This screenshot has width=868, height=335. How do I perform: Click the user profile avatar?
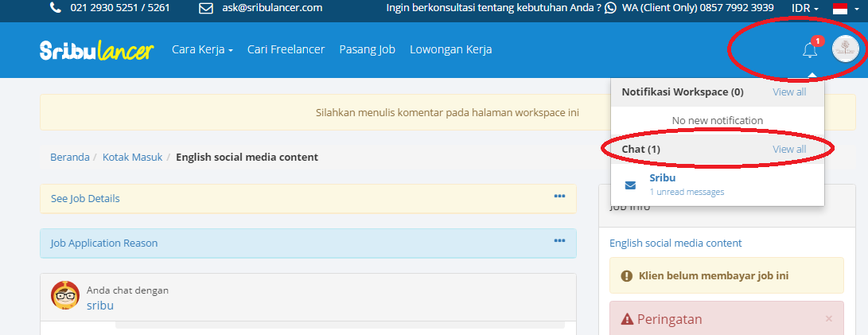click(845, 49)
